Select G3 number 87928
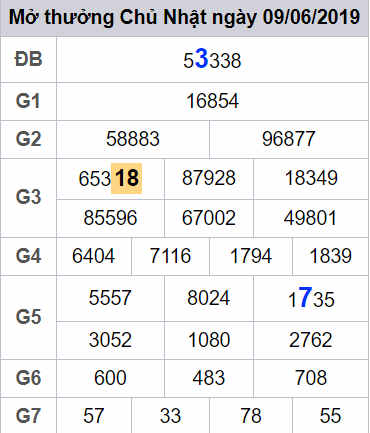The image size is (370, 433). point(209,178)
